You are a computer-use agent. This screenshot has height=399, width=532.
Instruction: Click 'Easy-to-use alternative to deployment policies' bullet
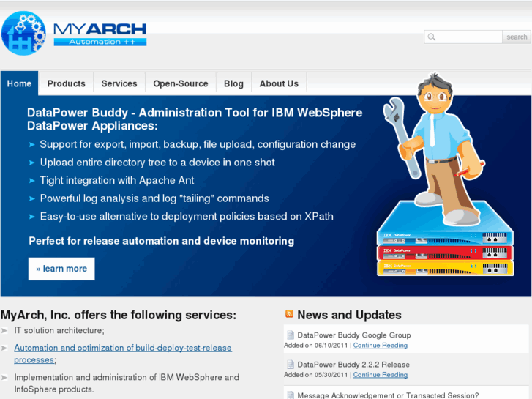pos(187,216)
